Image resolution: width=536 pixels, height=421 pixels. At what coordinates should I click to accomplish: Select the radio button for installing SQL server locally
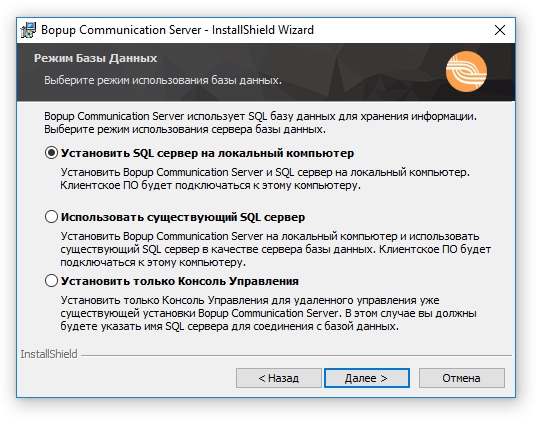[51, 153]
